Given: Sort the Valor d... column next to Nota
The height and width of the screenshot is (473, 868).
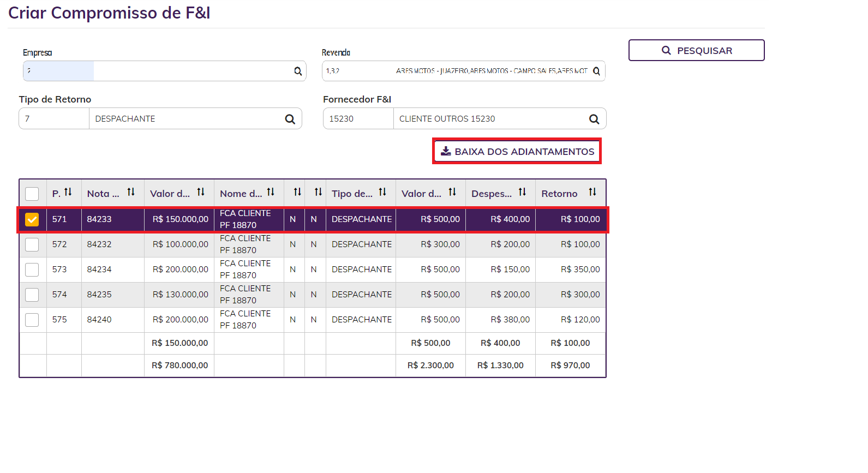Looking at the screenshot, I should (x=201, y=192).
